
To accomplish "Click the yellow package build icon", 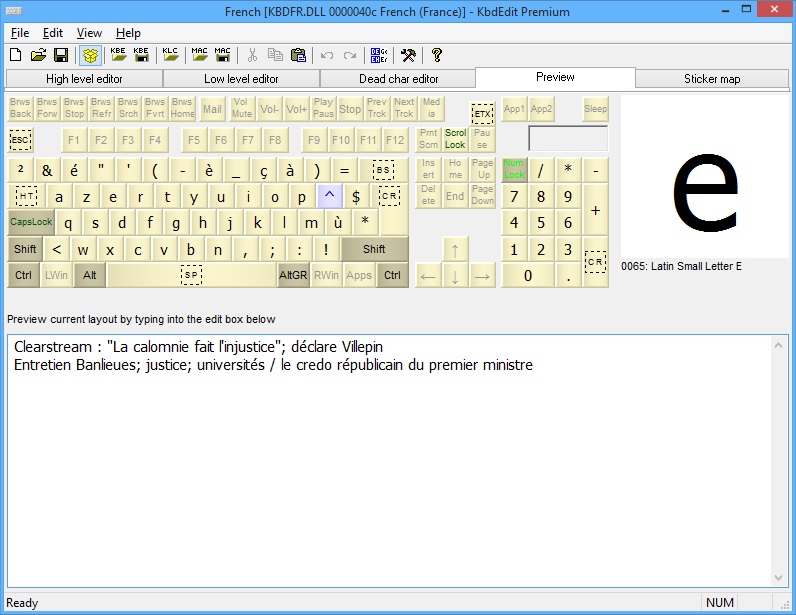I will pos(90,55).
